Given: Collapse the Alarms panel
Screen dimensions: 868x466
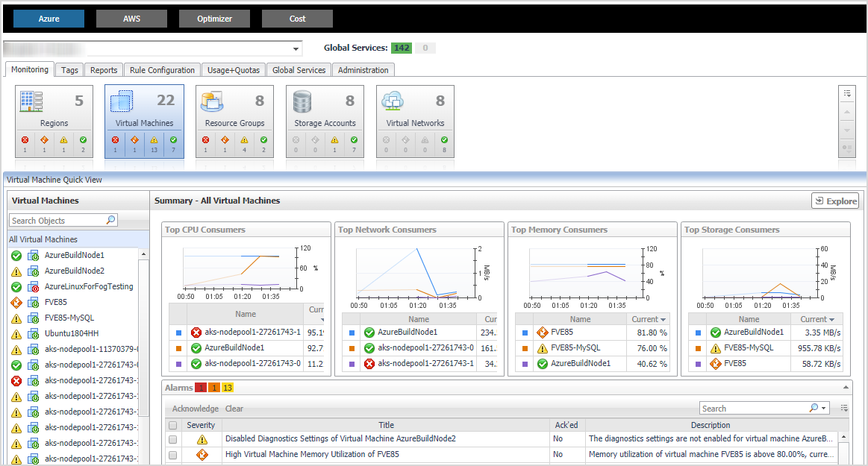Looking at the screenshot, I should tap(846, 388).
